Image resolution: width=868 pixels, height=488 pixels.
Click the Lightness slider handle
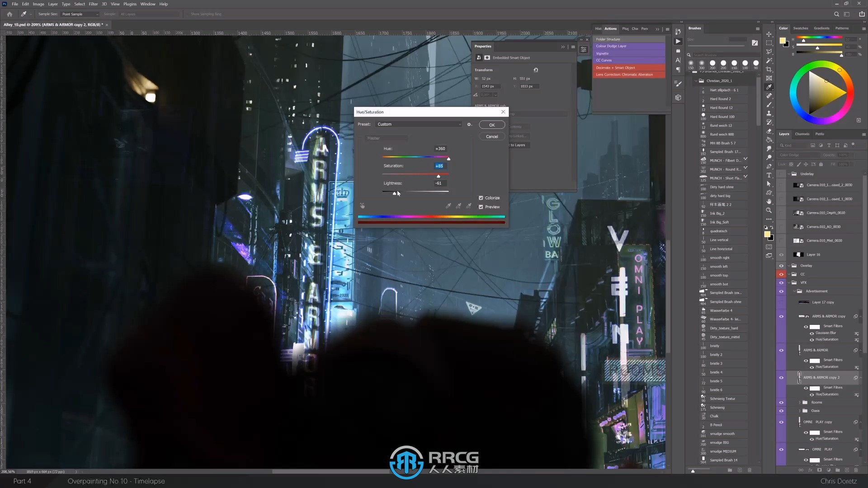[394, 193]
